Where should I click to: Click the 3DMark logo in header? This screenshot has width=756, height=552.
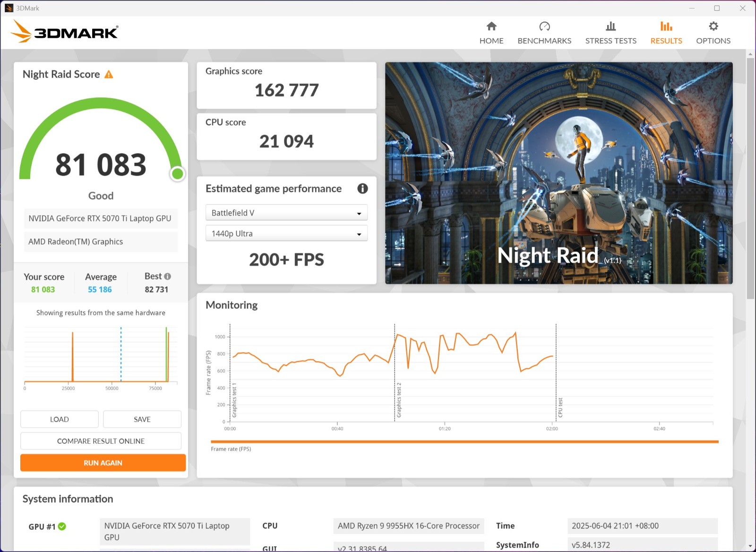[64, 31]
